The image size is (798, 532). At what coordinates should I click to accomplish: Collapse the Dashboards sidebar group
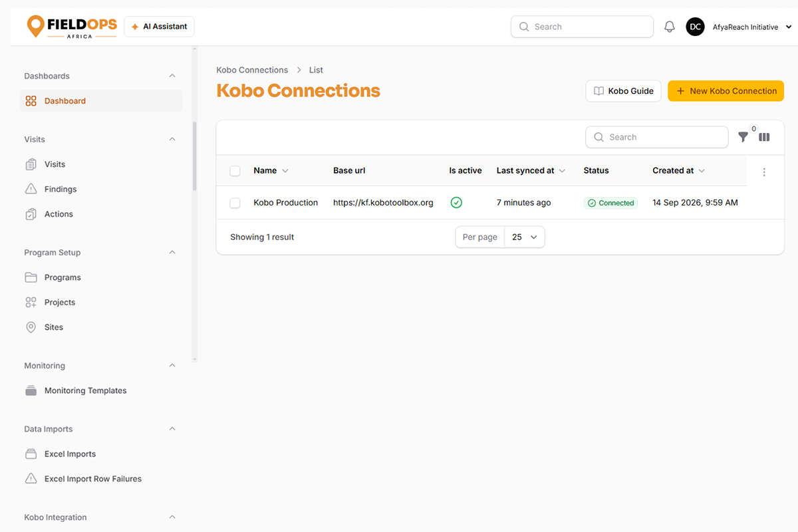(x=172, y=76)
